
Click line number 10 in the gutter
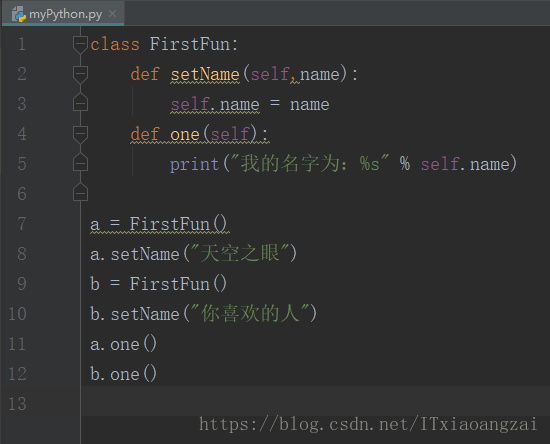point(18,314)
